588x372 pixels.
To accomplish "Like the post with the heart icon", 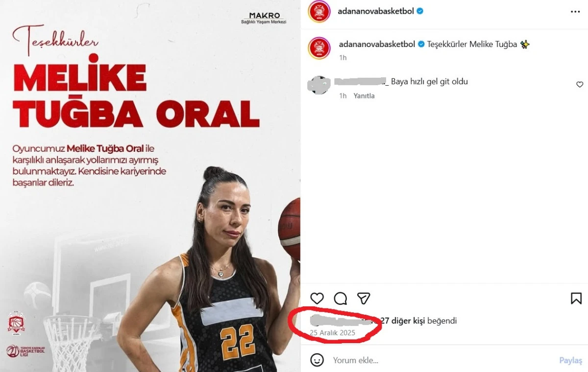I will (317, 298).
